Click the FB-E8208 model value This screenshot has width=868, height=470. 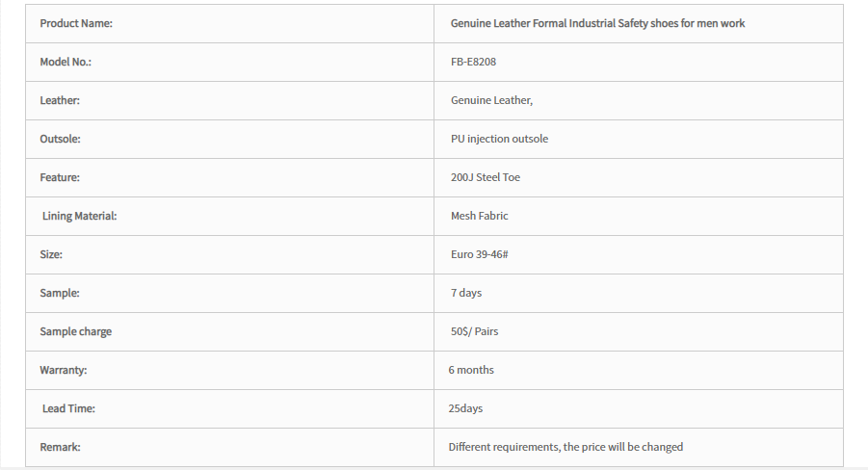[473, 62]
